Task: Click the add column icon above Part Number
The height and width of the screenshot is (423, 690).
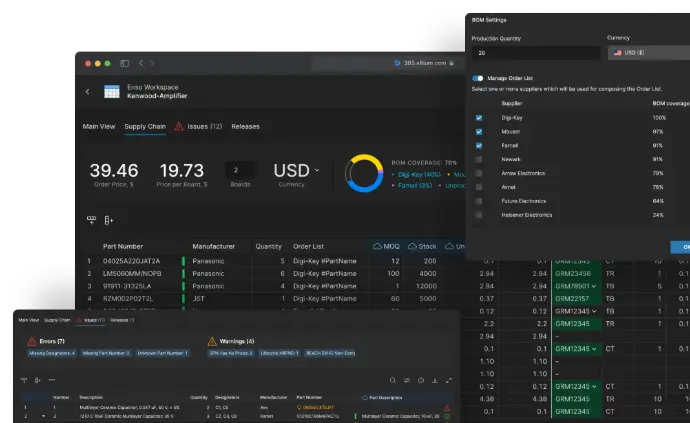Action: coord(109,220)
